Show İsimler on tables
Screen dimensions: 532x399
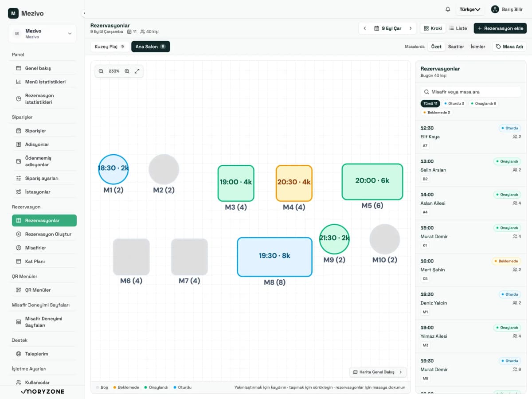tap(477, 47)
